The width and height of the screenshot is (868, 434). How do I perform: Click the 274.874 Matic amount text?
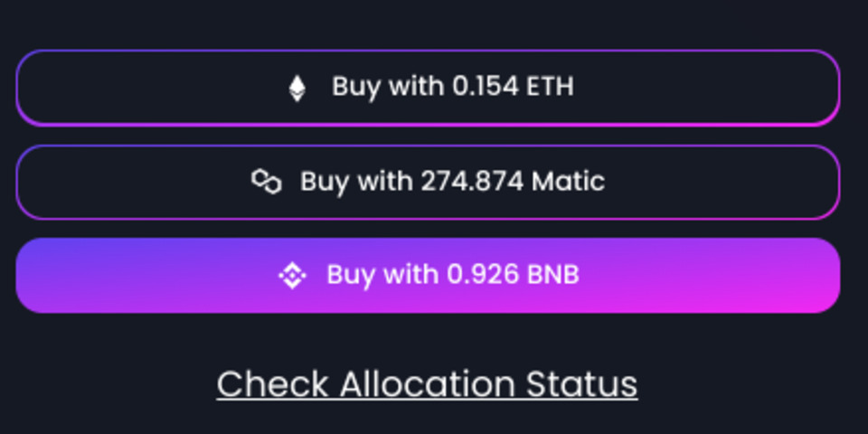click(x=513, y=181)
